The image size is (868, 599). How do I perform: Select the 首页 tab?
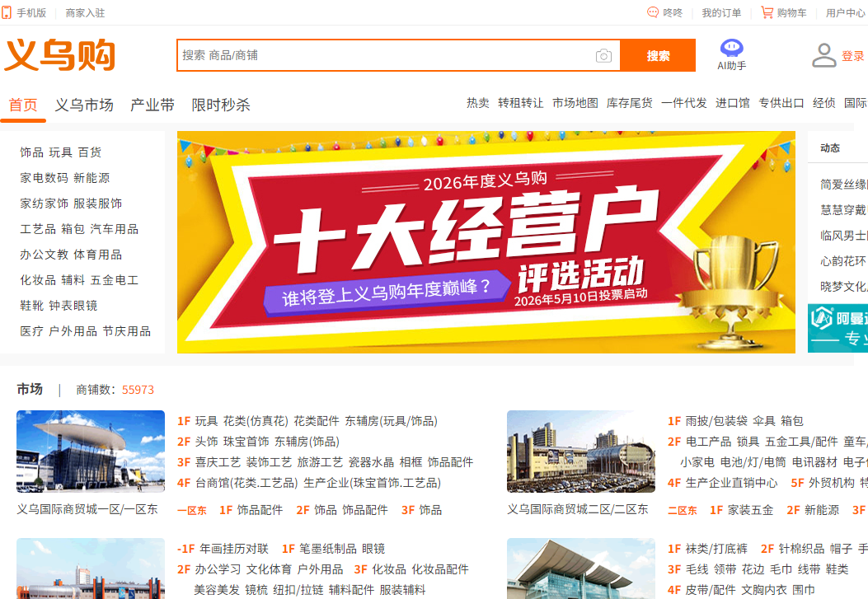coord(23,105)
